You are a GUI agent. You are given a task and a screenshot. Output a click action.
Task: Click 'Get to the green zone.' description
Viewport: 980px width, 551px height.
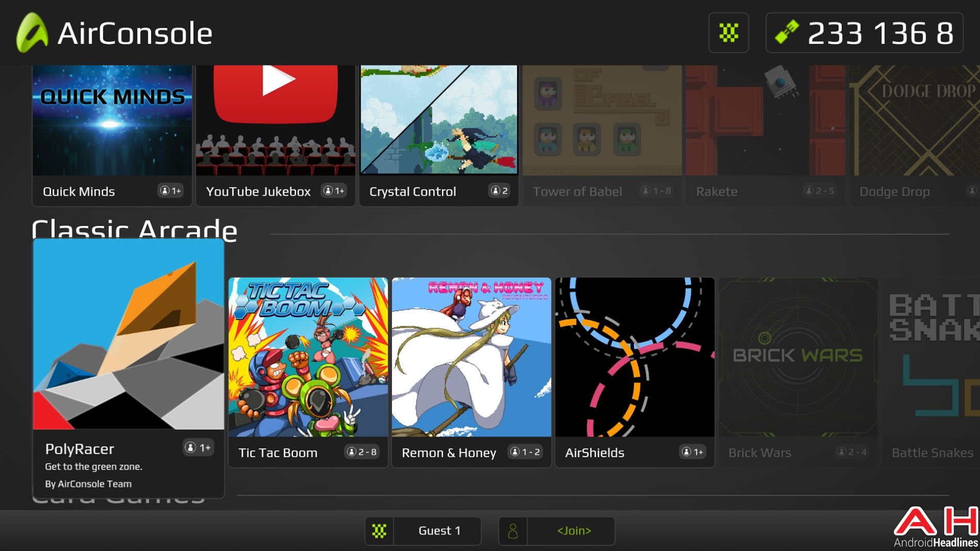pyautogui.click(x=94, y=466)
